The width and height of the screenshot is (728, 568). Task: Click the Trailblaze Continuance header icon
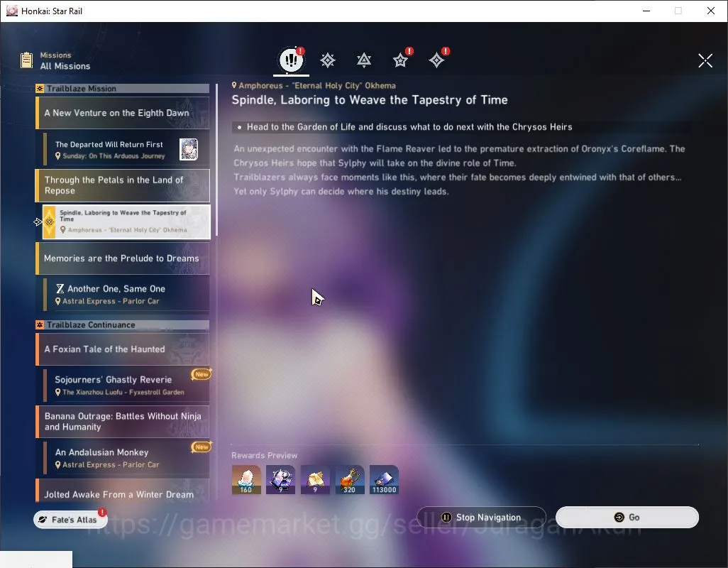tap(40, 325)
